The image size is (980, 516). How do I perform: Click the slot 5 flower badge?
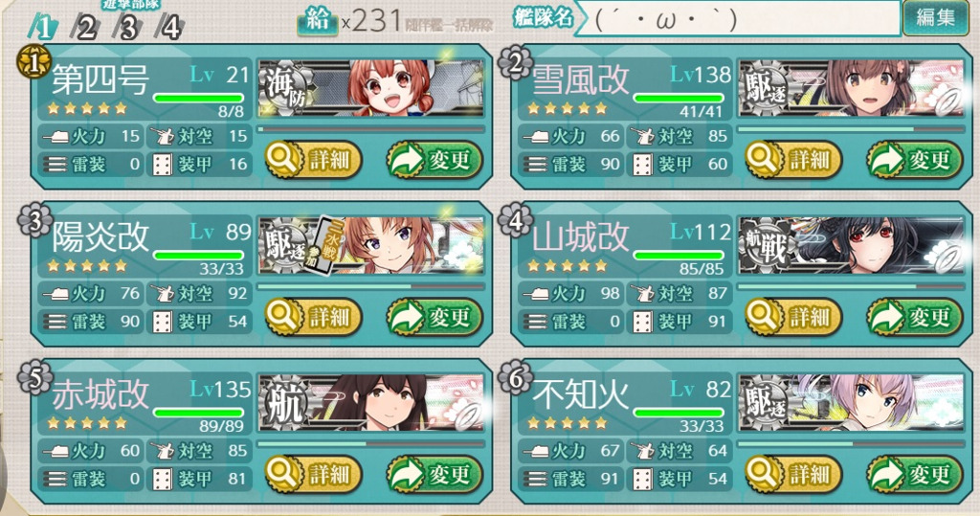[33, 378]
